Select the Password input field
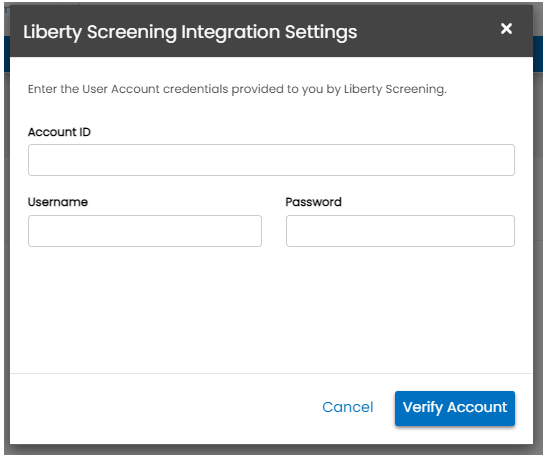The image size is (548, 463). (400, 231)
